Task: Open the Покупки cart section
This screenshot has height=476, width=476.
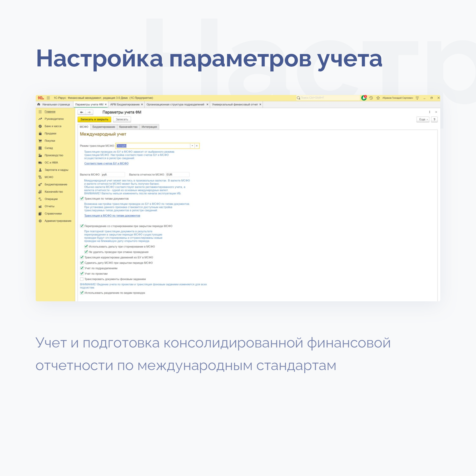Action: point(40,141)
